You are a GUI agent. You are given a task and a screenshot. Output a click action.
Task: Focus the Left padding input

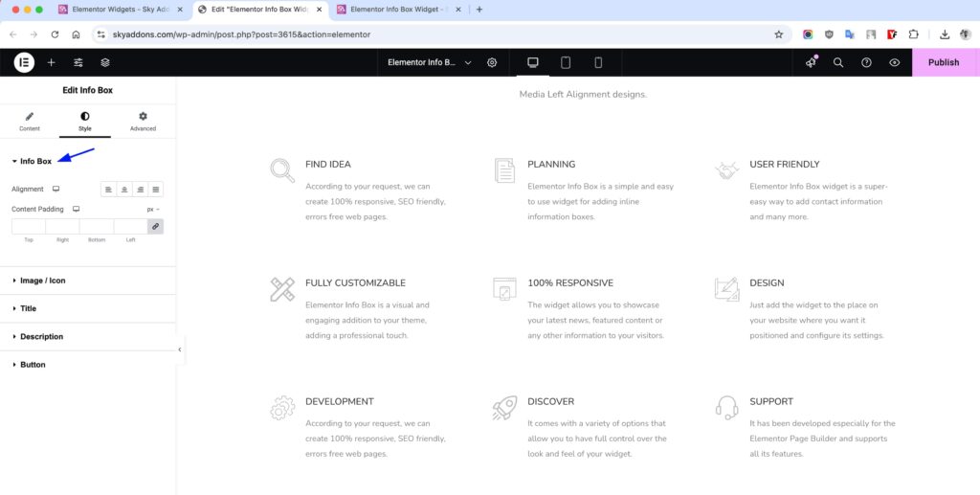point(130,226)
